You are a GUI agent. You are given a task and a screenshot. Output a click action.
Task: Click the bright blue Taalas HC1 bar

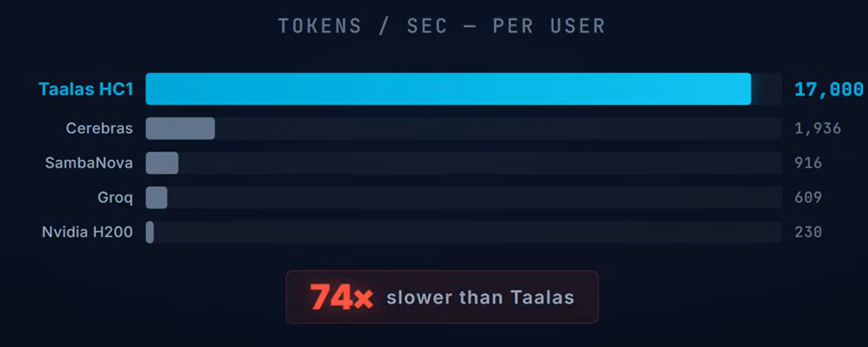(x=448, y=89)
